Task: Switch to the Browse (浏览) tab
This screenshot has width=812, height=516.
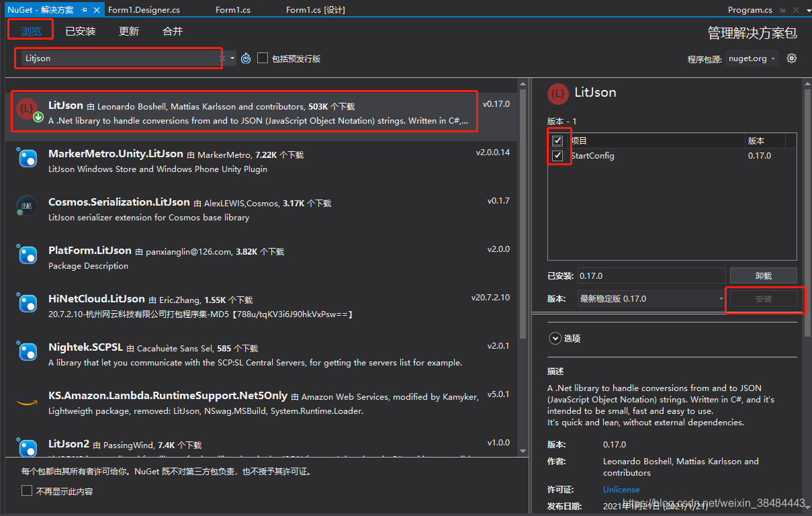Action: tap(31, 32)
